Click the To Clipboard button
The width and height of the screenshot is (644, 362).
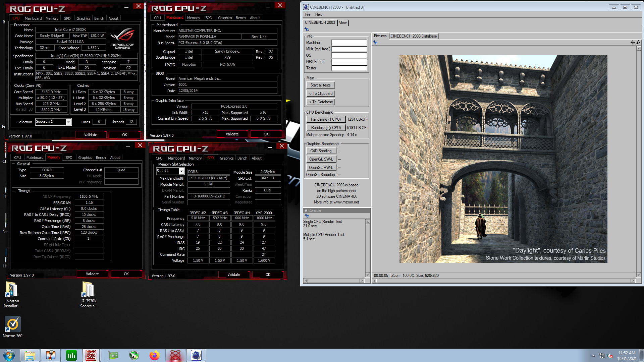pos(320,94)
